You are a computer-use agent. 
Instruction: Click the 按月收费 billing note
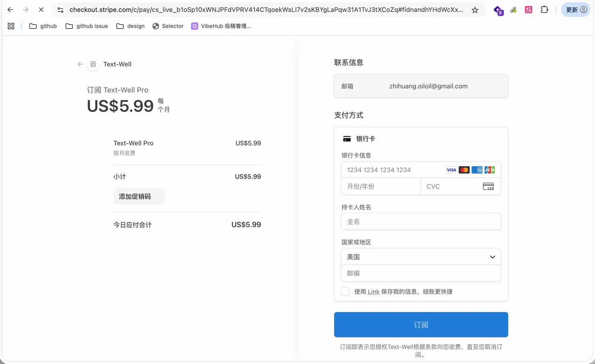click(124, 153)
